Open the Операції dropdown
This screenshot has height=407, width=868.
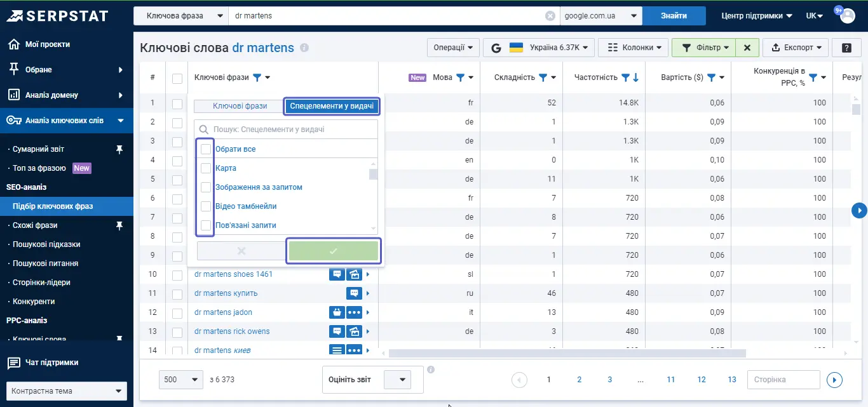point(454,48)
